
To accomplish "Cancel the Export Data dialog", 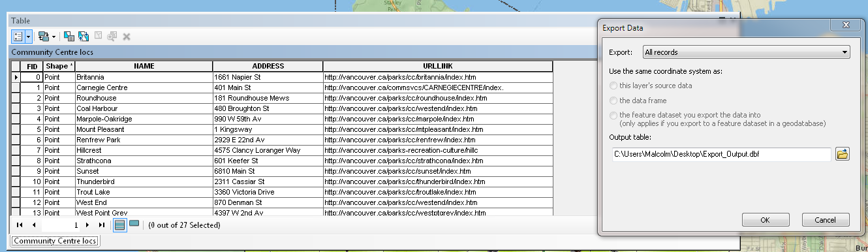I will [x=826, y=219].
